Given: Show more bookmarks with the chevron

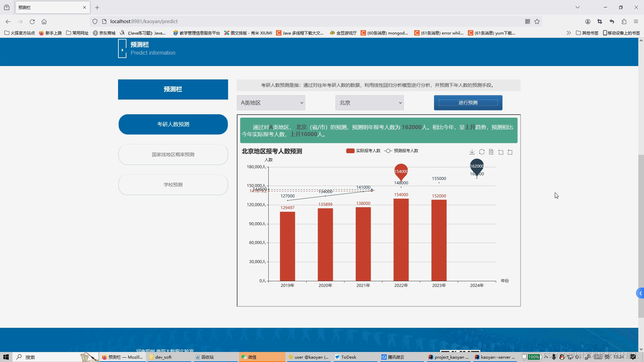Looking at the screenshot, I should 569,33.
